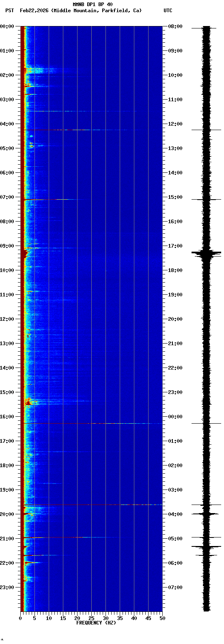This screenshot has height=644, width=224.
Task: Click the 02:00 PST time label
Action: click(6, 75)
